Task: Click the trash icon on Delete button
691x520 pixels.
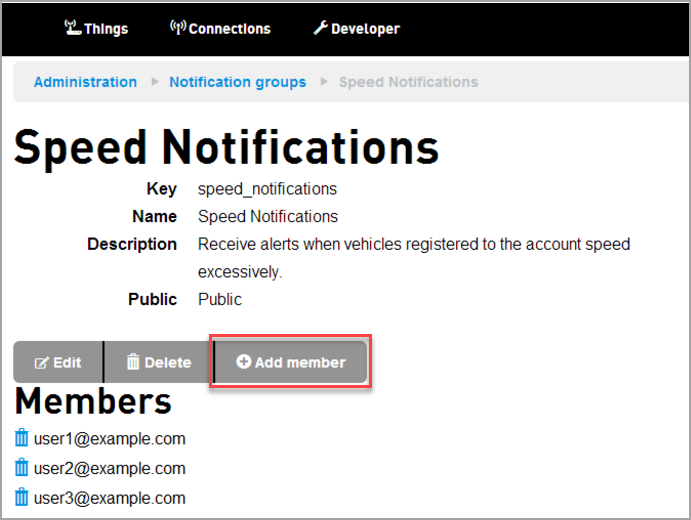Action: 133,362
